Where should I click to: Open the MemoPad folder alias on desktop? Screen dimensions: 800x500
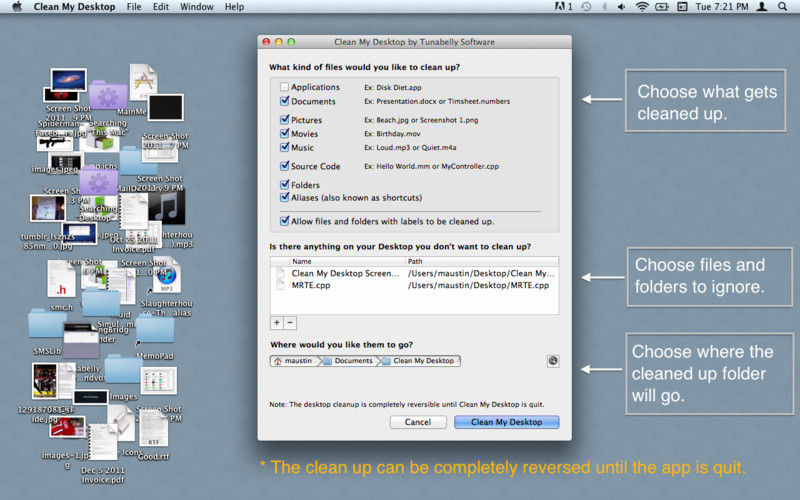point(155,329)
